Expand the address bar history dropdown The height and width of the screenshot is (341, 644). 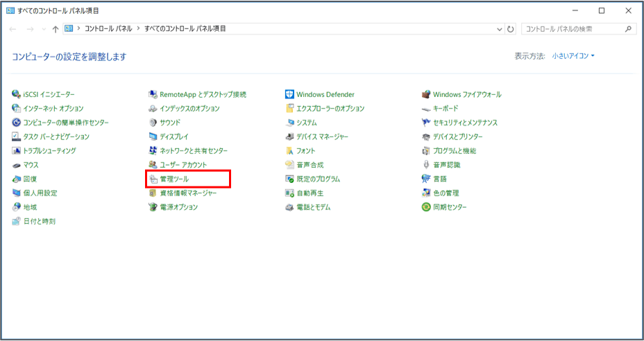(500, 29)
